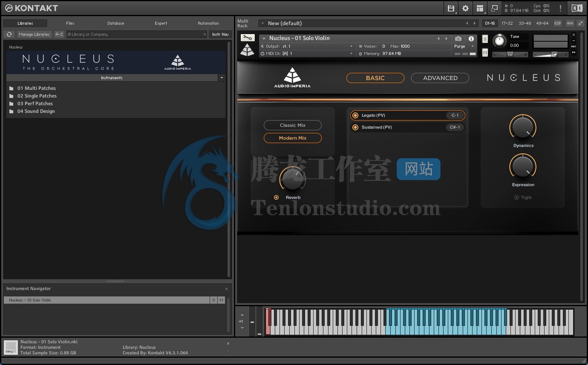Click the Audio Imperia pyramid instrument icon
Viewport: 588px width, 365px height.
point(248,50)
